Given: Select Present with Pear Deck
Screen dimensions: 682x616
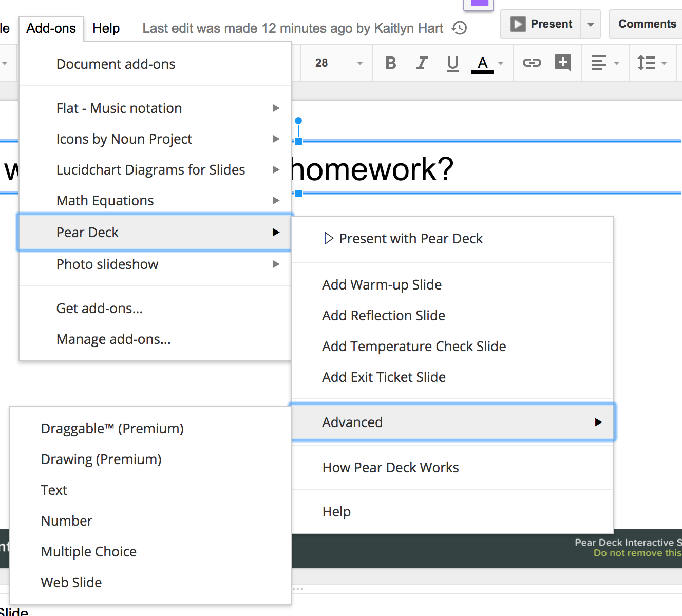Looking at the screenshot, I should tap(452, 239).
